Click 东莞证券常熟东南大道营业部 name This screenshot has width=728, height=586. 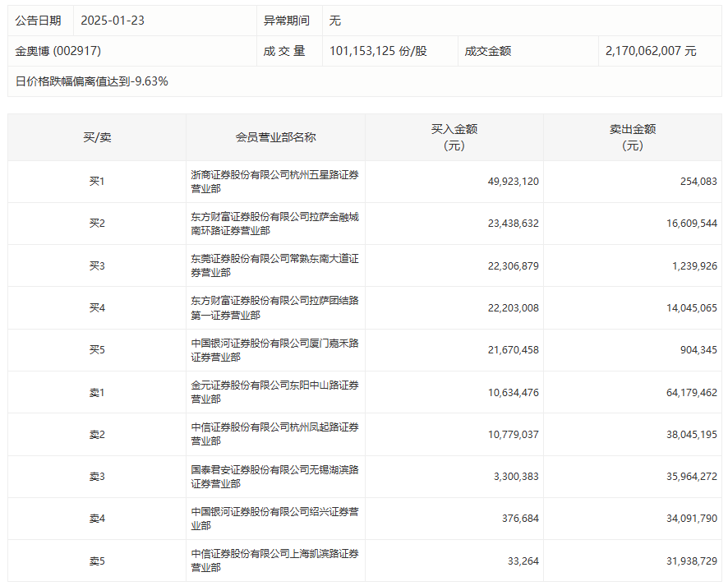point(275,265)
